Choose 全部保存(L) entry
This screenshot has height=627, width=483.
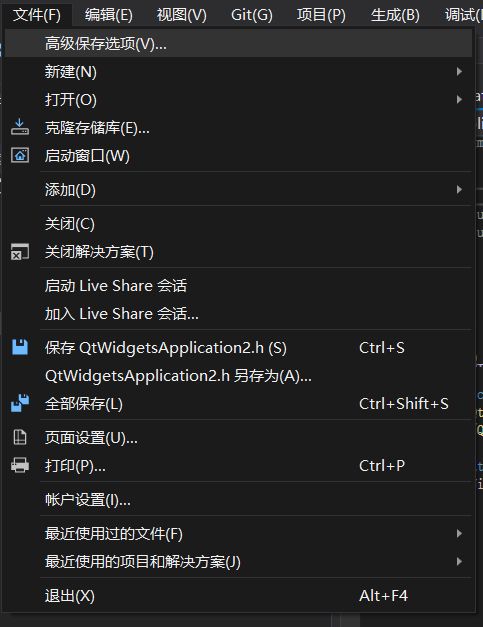point(238,403)
